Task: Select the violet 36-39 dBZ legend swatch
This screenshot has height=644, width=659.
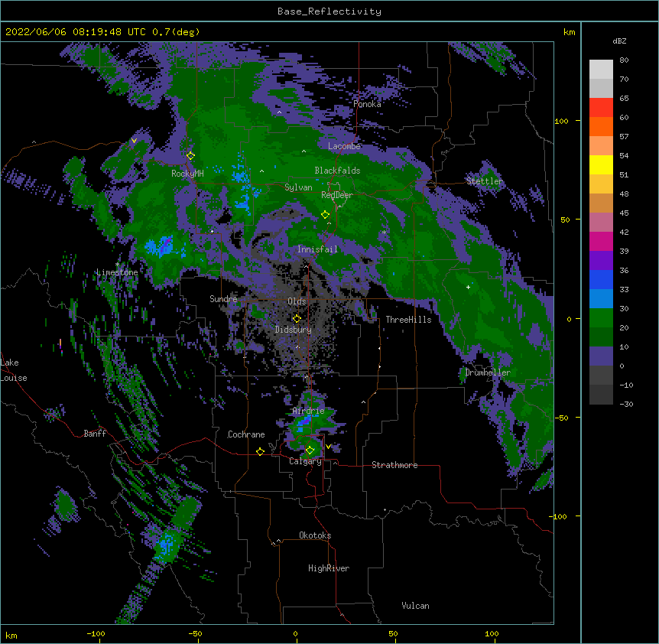Action: coord(601,261)
